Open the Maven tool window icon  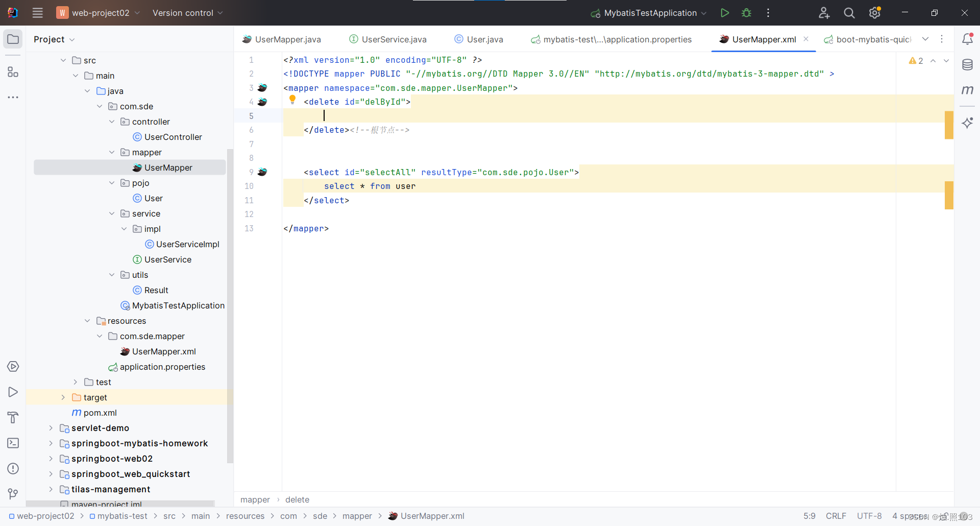(967, 90)
